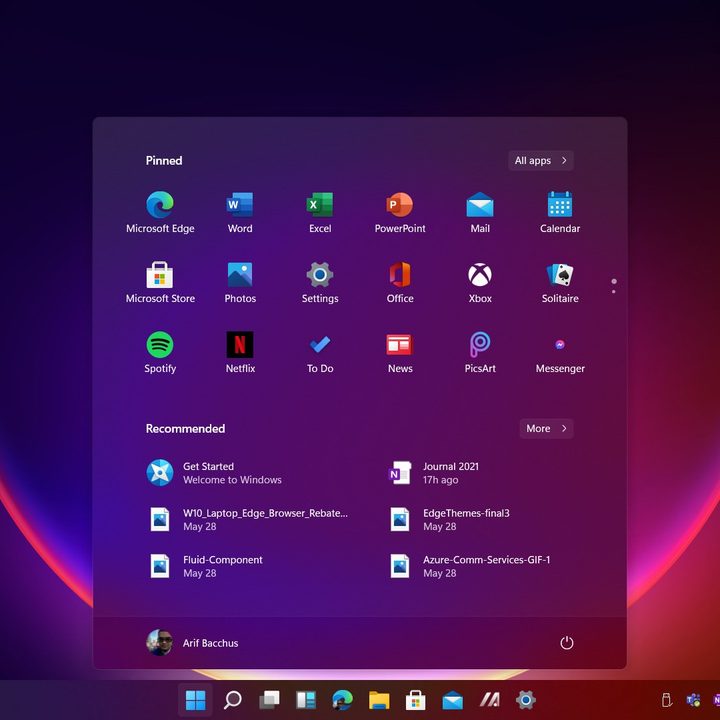The width and height of the screenshot is (720, 720).
Task: Launch the Netflix app
Action: click(x=240, y=352)
